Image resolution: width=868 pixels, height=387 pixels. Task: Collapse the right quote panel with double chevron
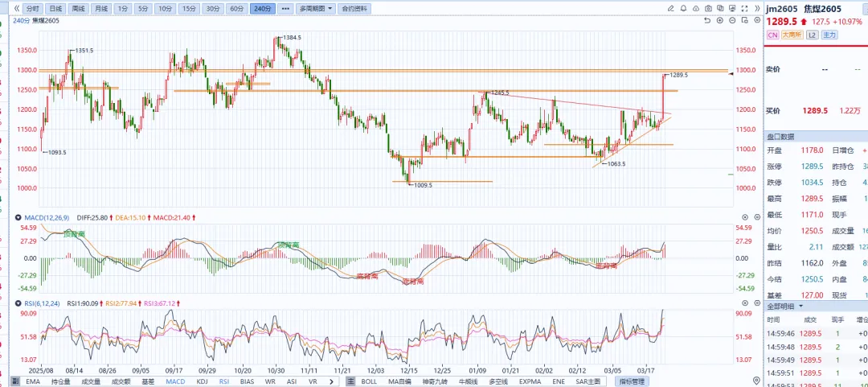tap(757, 8)
